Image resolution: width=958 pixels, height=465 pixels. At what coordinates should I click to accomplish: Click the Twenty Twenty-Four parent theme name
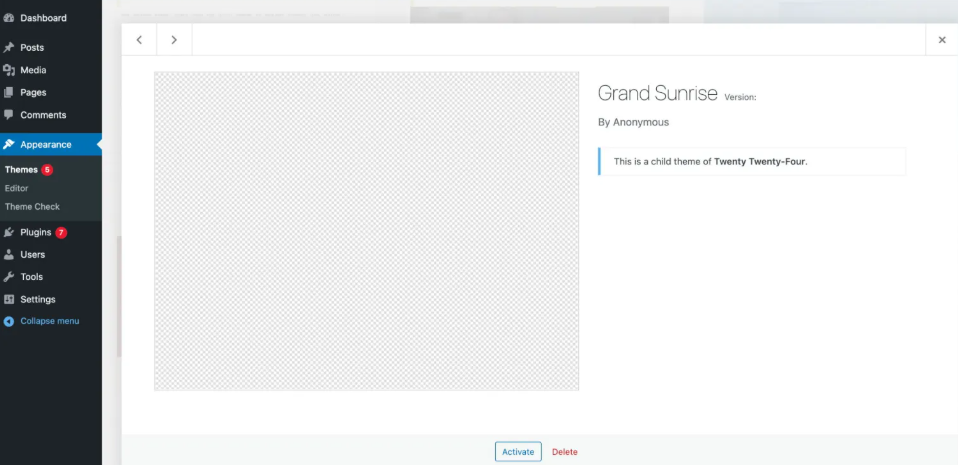[760, 162]
